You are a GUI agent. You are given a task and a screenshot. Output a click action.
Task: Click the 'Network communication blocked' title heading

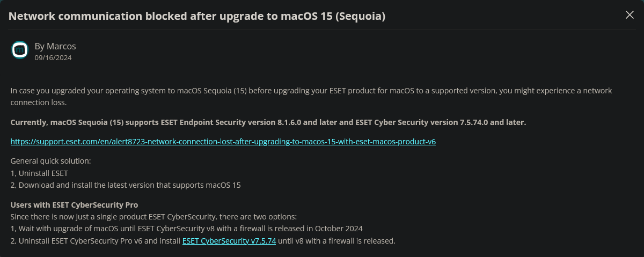pyautogui.click(x=197, y=16)
